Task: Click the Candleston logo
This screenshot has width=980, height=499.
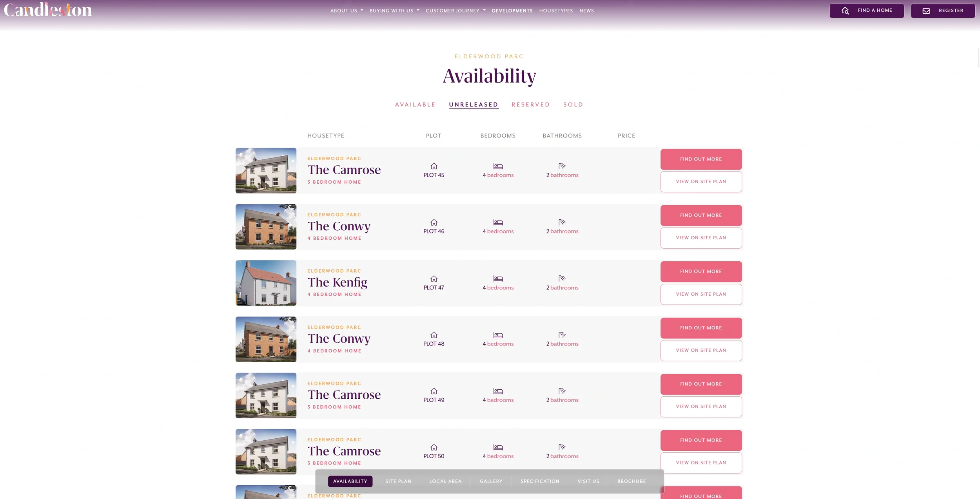Action: point(47,10)
